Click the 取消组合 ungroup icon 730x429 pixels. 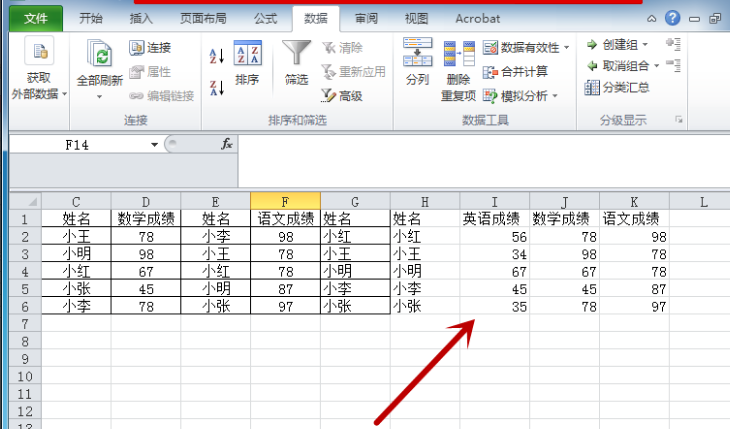click(592, 66)
